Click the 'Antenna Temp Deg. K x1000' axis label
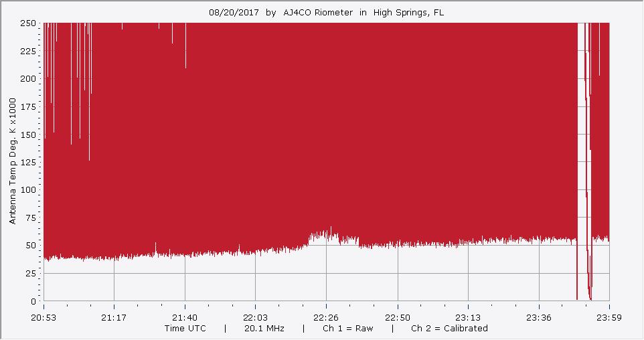This screenshot has width=644, height=340. click(x=13, y=161)
